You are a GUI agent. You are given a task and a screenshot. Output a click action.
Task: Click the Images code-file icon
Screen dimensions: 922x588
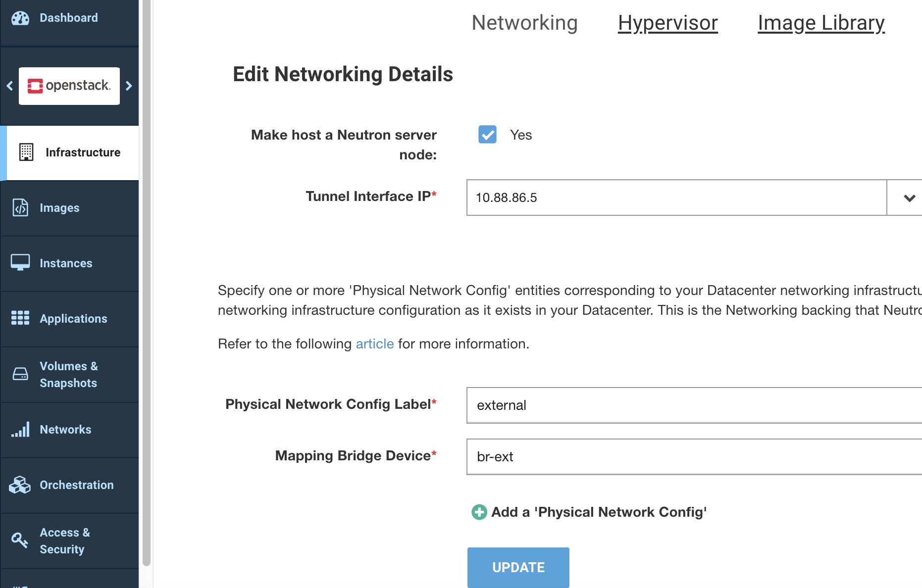(20, 208)
